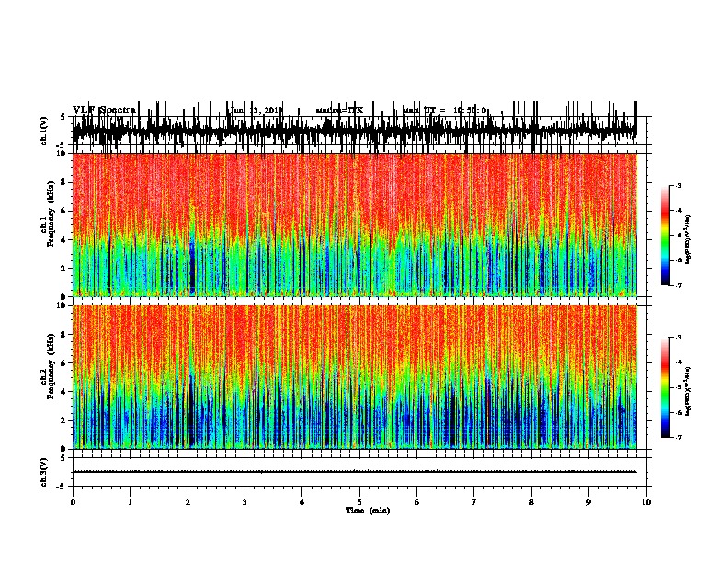Click the ch.2 frequency tick label 10
Screen dimensions: 728x563
point(62,305)
